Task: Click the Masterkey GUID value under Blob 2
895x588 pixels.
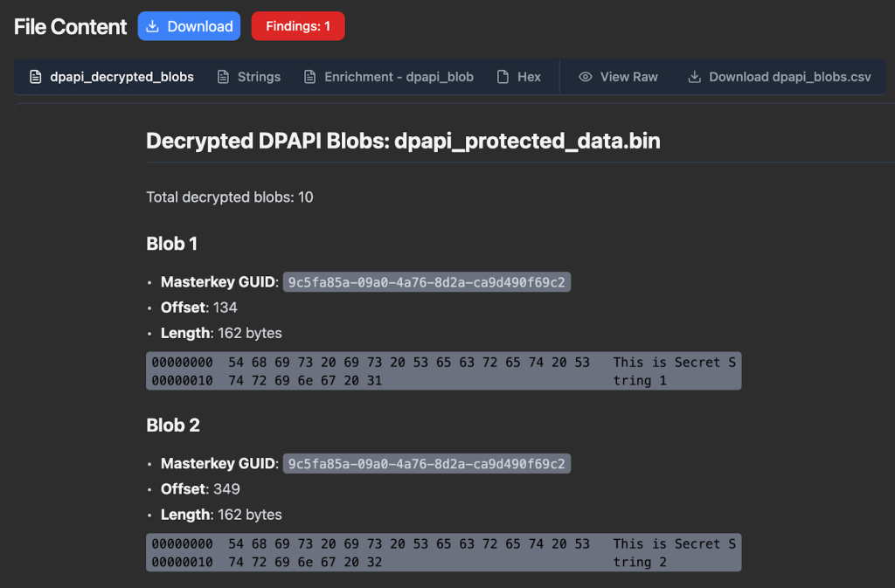Action: [x=427, y=464]
